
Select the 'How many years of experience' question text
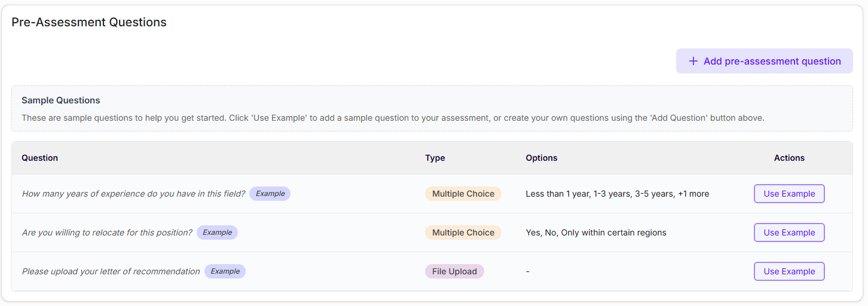tap(133, 194)
